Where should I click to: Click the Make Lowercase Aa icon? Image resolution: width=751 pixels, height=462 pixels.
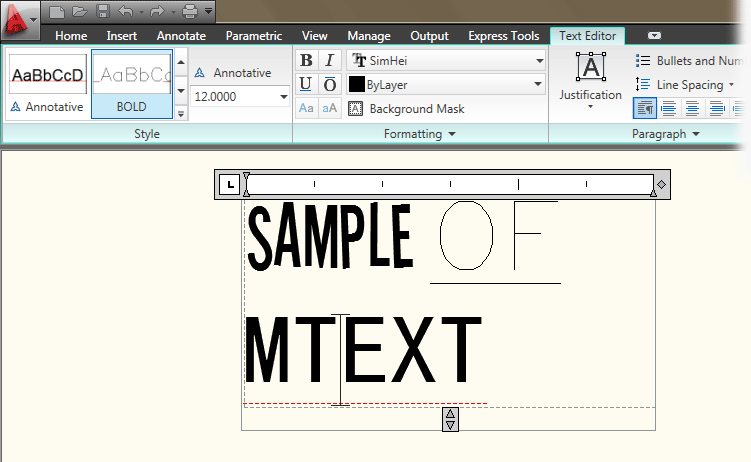coord(306,108)
